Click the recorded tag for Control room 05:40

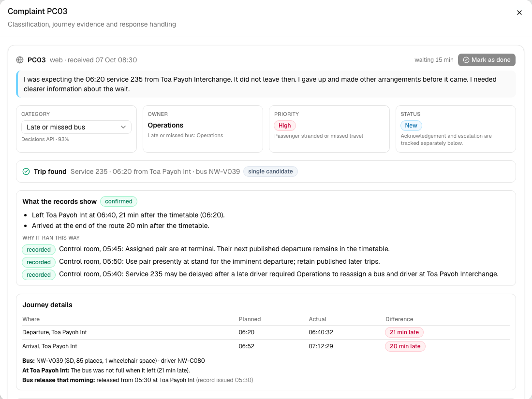coord(39,274)
